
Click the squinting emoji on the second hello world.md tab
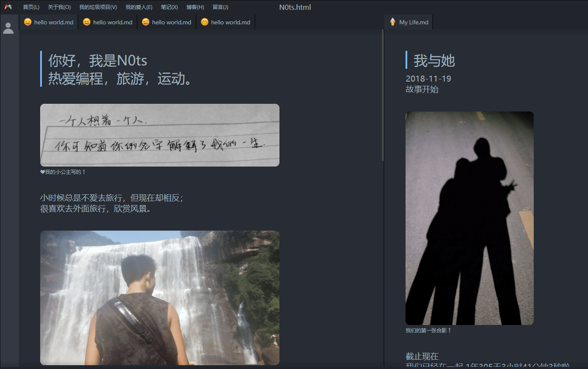pyautogui.click(x=86, y=22)
